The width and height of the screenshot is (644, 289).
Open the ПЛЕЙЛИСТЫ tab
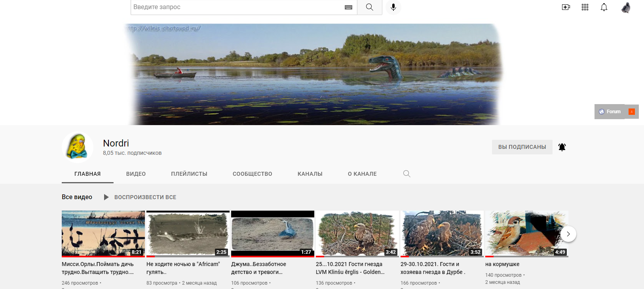point(189,174)
